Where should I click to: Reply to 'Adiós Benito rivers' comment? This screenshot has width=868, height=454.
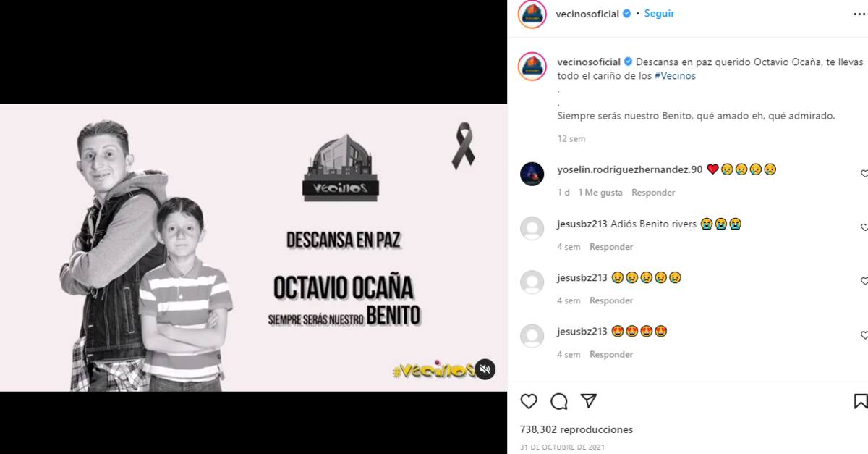[x=611, y=247]
